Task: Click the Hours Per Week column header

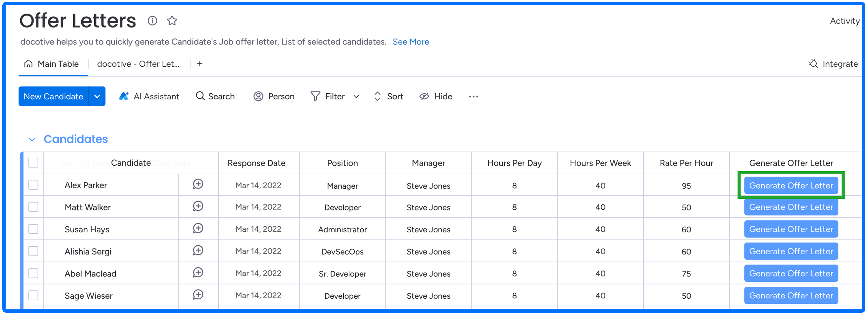Action: (600, 163)
